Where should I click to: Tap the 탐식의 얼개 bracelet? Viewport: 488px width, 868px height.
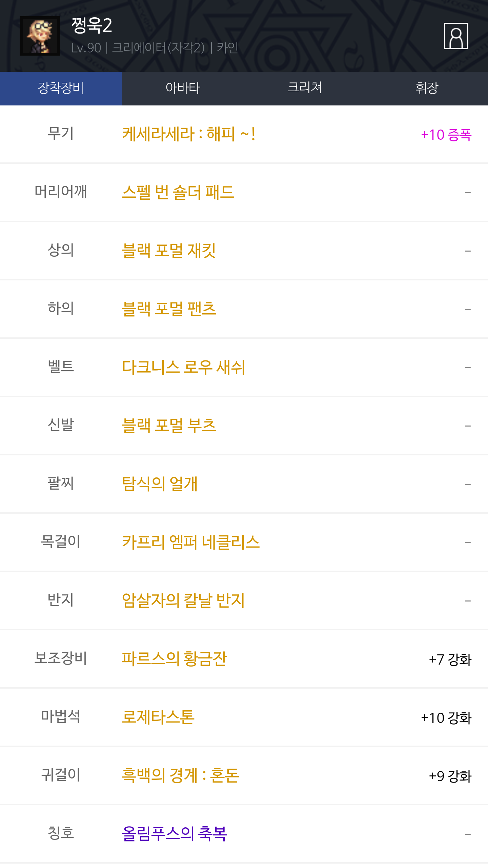tap(160, 484)
